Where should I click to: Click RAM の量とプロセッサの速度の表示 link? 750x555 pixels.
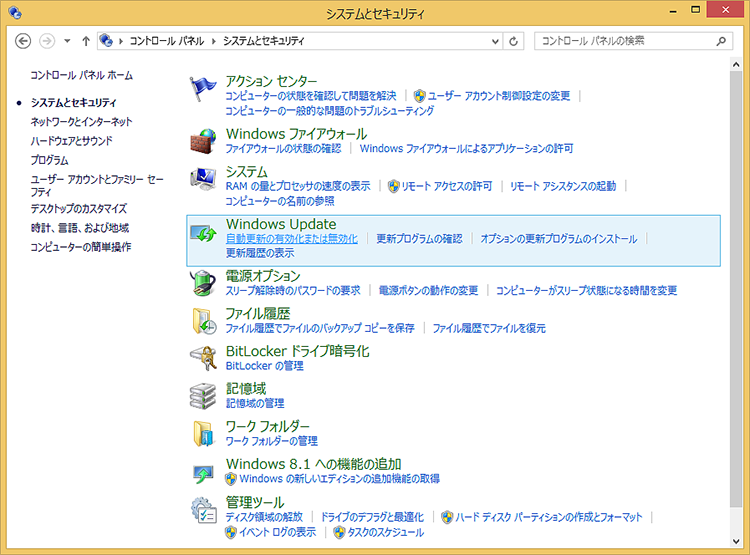pos(298,186)
